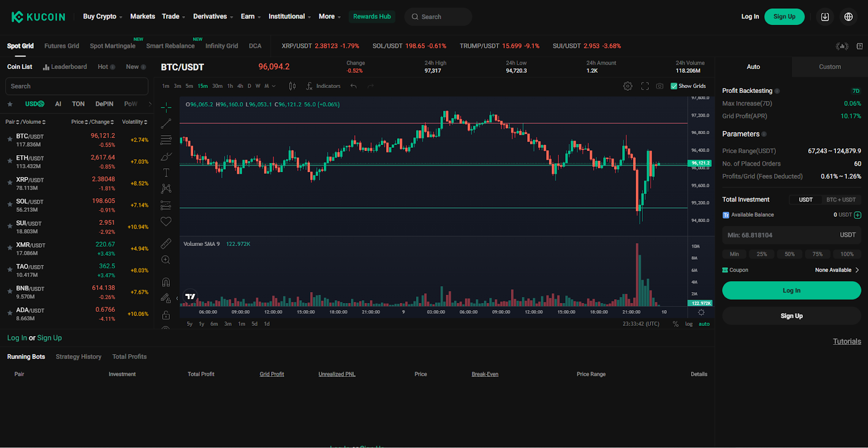This screenshot has height=448, width=868.
Task: Open the Tutorials link
Action: pos(847,342)
